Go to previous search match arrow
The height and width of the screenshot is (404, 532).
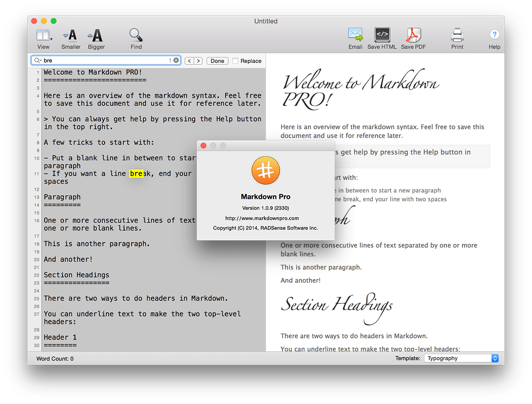click(x=189, y=61)
